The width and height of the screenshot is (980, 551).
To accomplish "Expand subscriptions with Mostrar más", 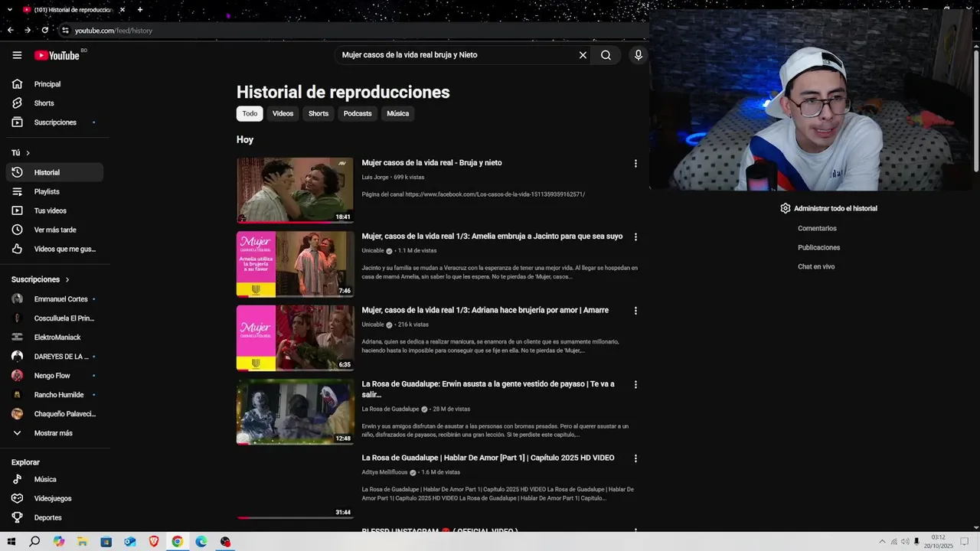I will point(54,433).
